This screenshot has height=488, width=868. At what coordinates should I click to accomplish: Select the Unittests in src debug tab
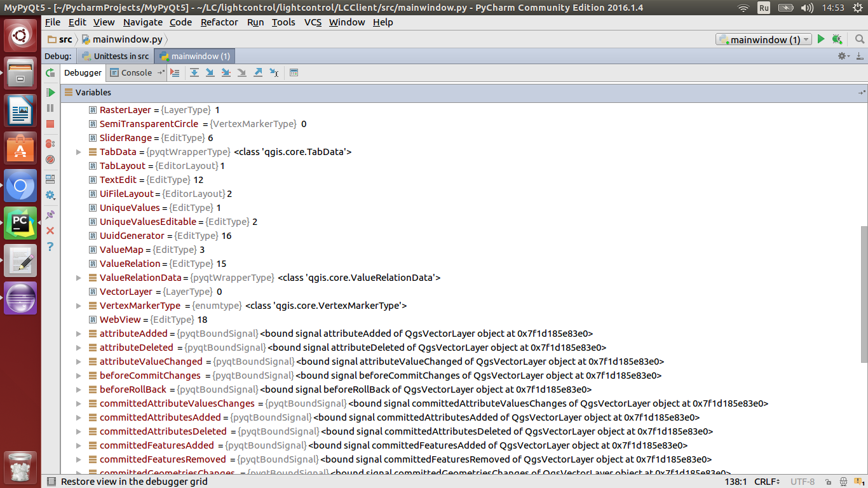point(115,56)
